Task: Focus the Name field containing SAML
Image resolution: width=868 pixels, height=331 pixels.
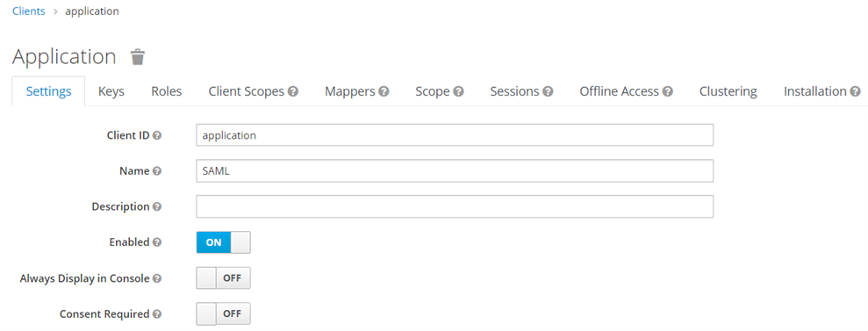Action: point(455,171)
